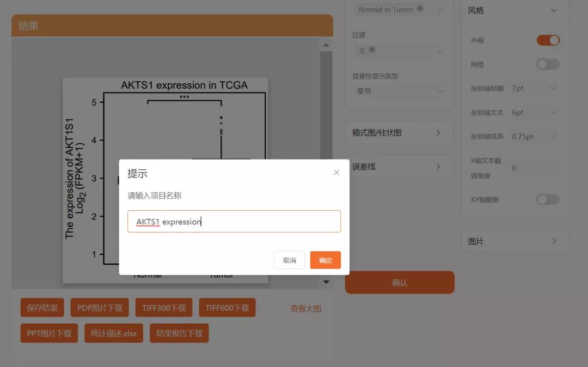Enable the 网格 grid toggle
The image size is (588, 367).
coord(548,64)
